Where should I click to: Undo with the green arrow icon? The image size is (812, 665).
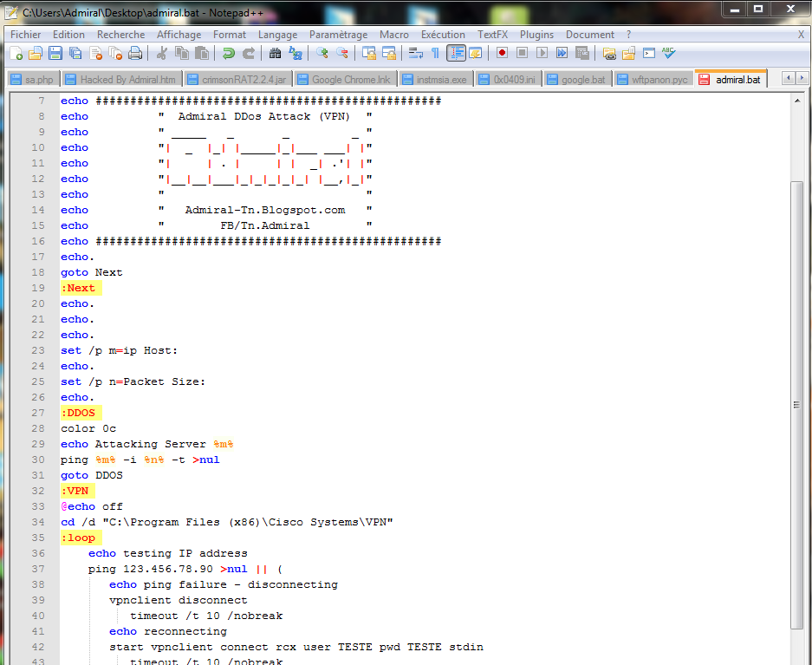(229, 54)
